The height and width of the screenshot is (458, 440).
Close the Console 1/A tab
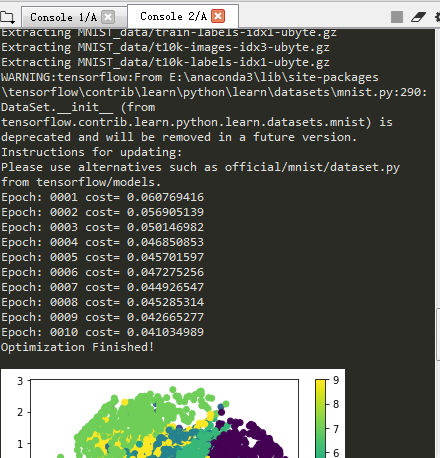click(108, 17)
